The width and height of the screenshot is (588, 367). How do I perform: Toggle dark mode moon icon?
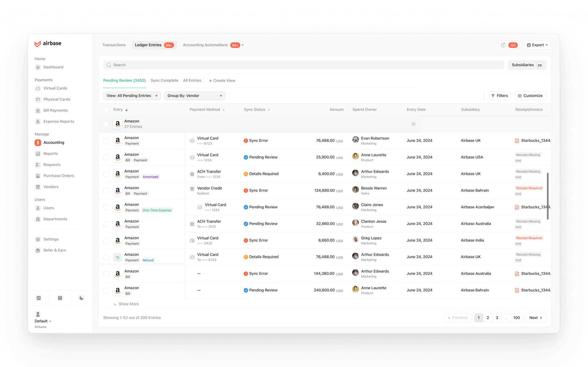coord(81,298)
